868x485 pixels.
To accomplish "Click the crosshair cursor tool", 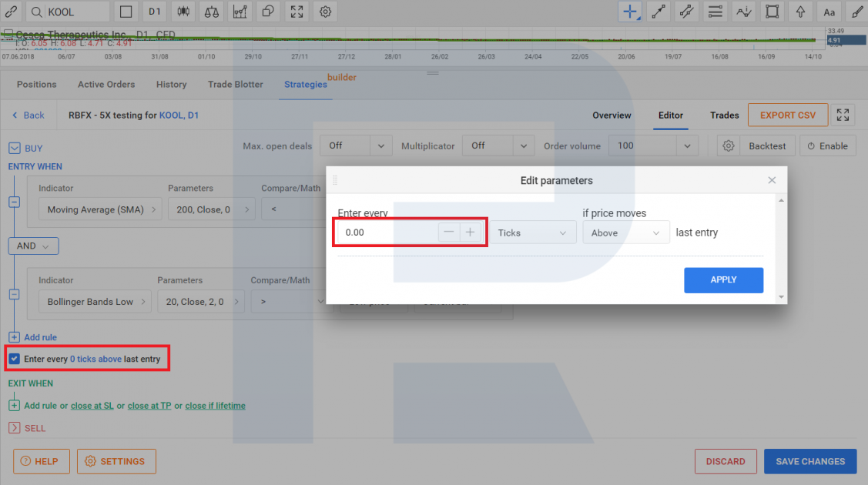I will tap(629, 12).
